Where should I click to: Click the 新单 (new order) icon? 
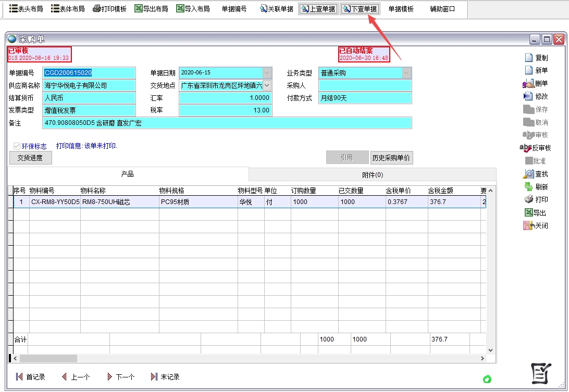tap(528, 70)
